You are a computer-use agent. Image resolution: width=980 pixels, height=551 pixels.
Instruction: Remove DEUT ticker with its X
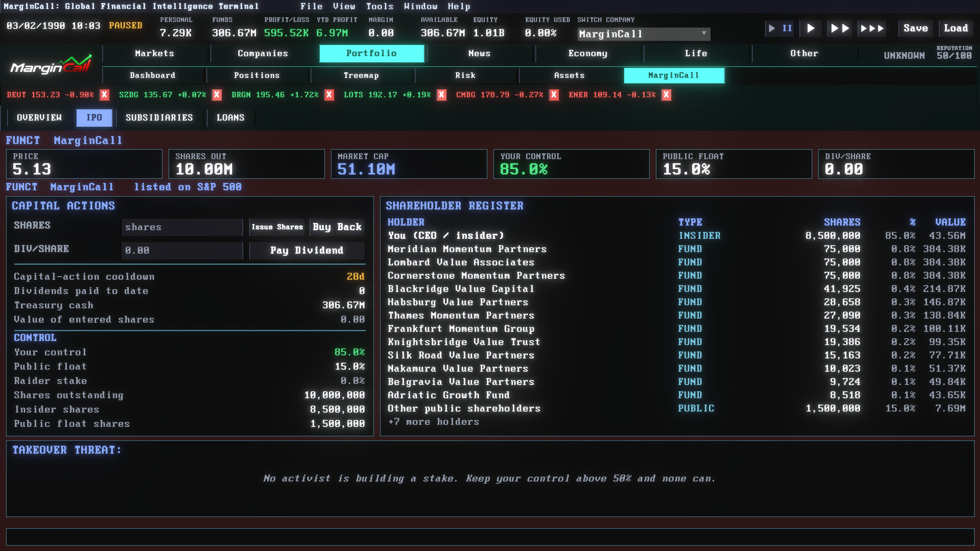click(104, 95)
